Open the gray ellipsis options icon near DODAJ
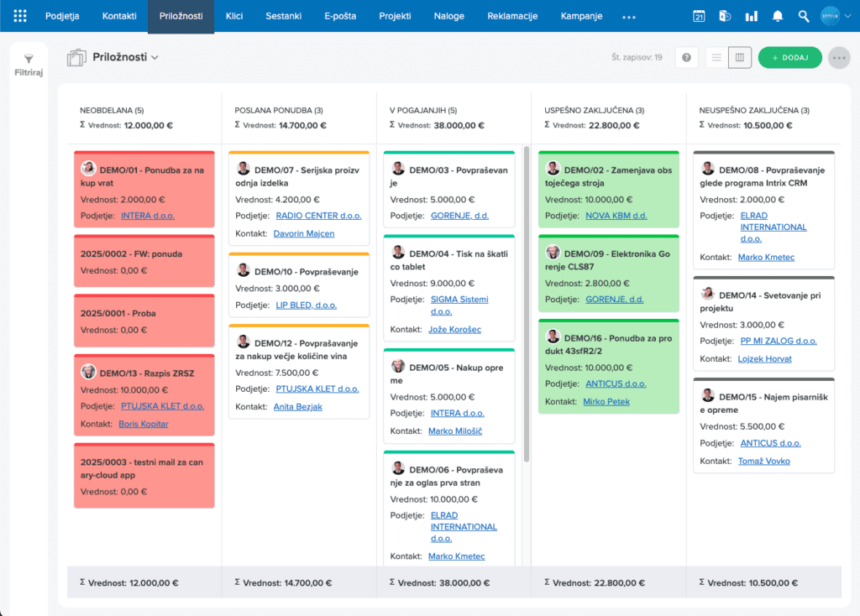Screen dimensions: 860x616 (838, 57)
